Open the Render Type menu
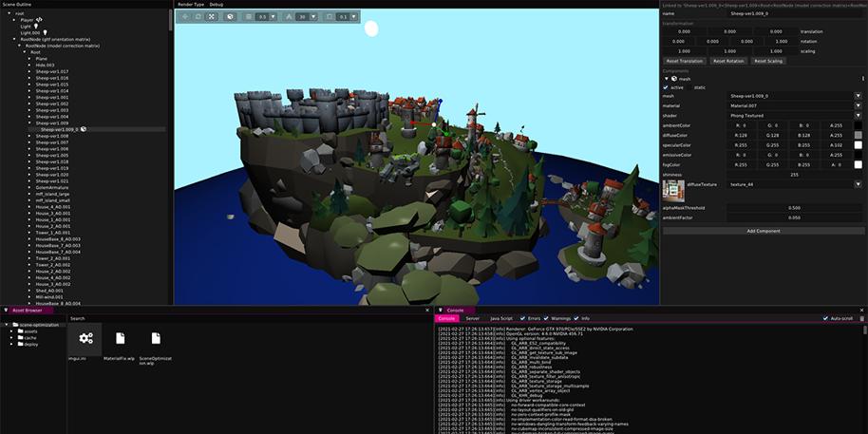 (x=191, y=5)
